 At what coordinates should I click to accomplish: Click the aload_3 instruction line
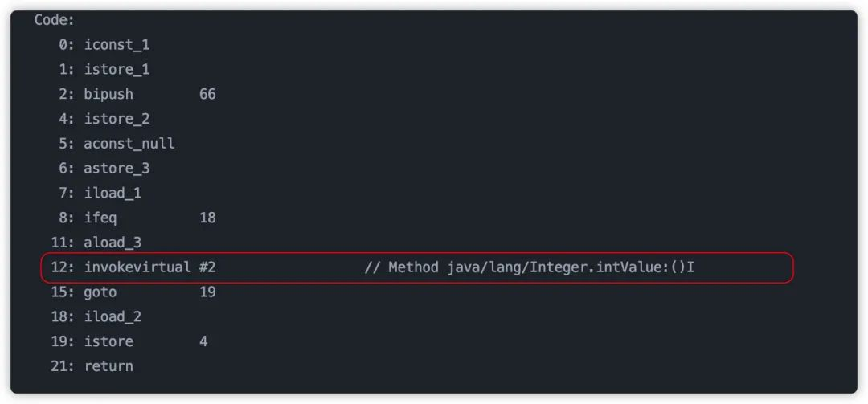click(x=96, y=243)
